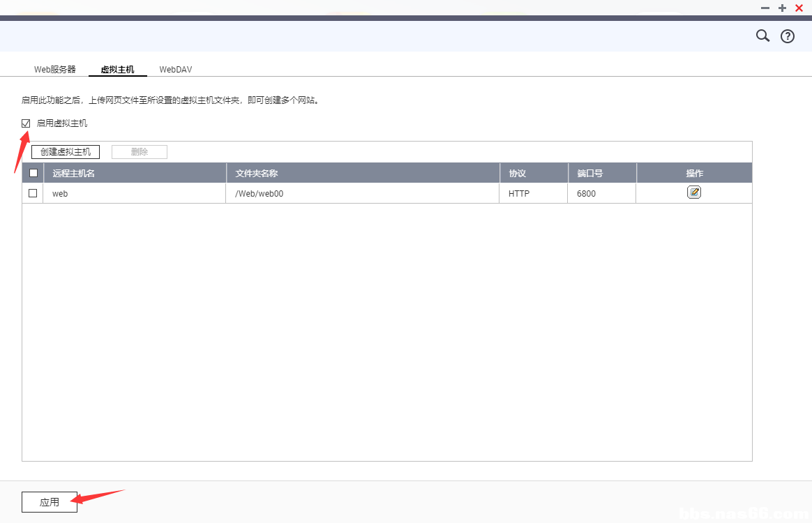Click the 协议 column header
This screenshot has width=812, height=523.
click(517, 174)
